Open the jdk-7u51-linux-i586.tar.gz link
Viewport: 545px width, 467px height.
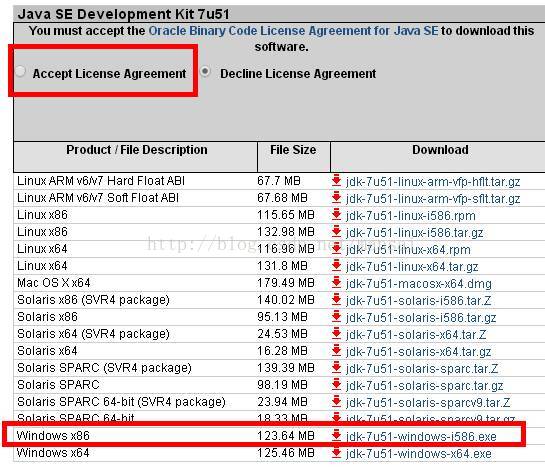click(x=415, y=233)
